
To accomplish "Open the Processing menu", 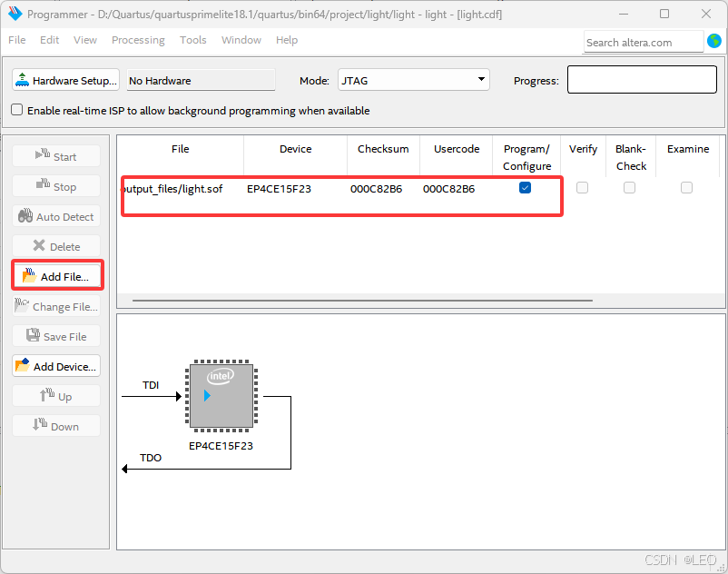I will [138, 40].
